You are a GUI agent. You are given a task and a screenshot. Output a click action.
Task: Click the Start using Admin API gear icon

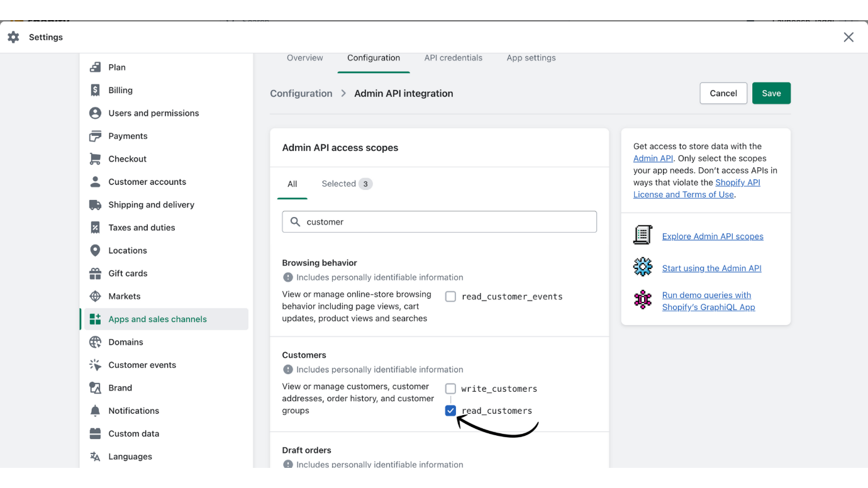pos(643,267)
